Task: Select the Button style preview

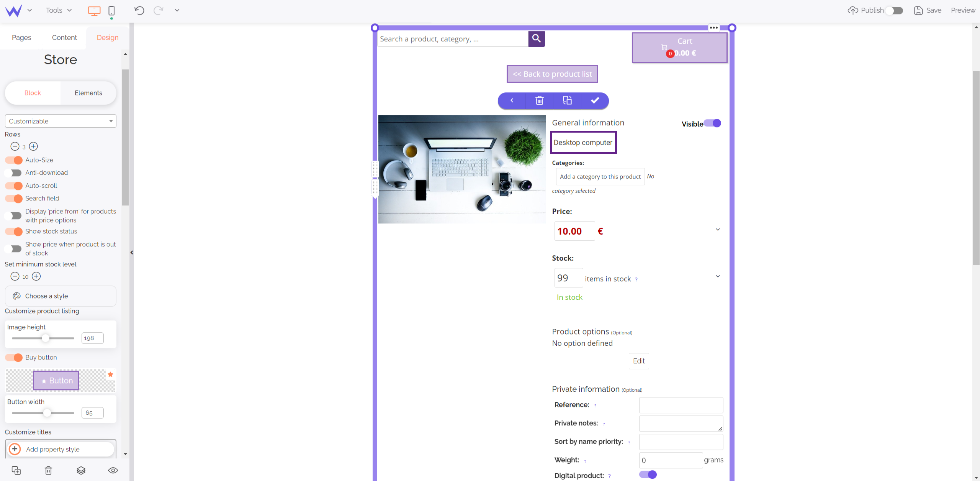Action: tap(56, 381)
